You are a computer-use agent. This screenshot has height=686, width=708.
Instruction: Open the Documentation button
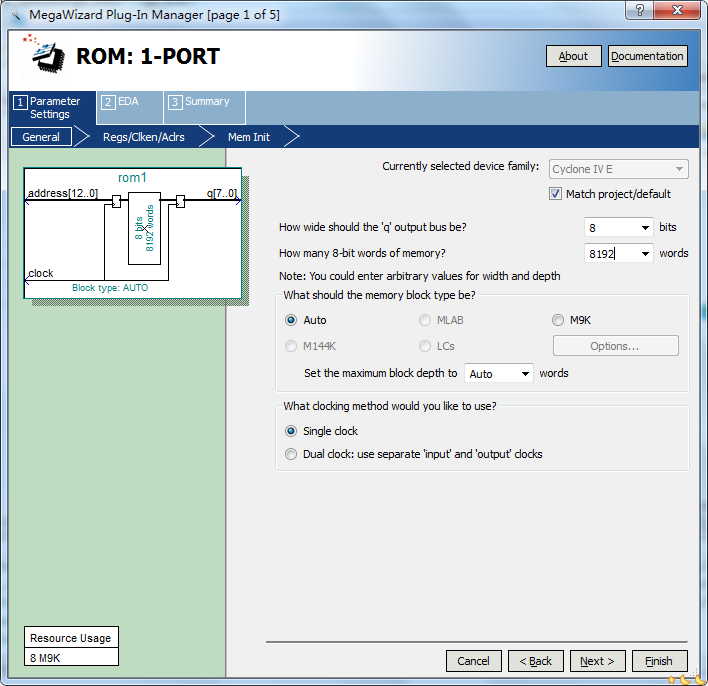(x=647, y=56)
